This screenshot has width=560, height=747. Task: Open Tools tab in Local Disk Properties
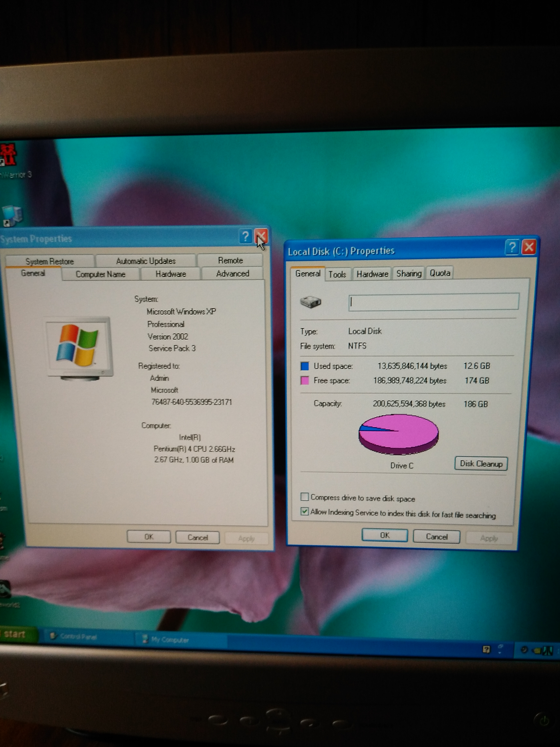[x=337, y=274]
